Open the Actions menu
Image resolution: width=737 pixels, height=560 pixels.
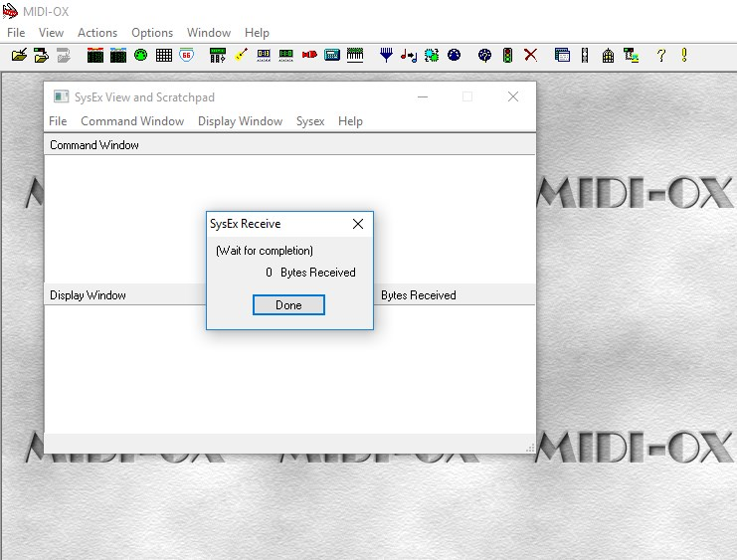(97, 33)
